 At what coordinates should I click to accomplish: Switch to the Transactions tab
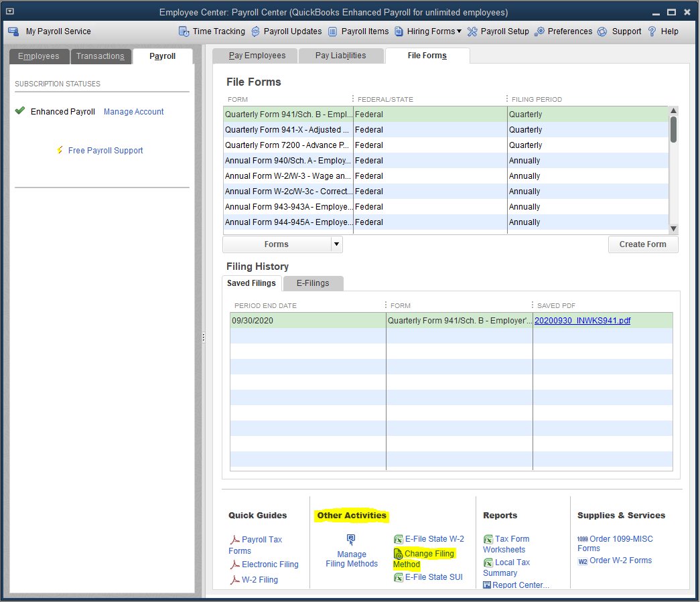(100, 56)
